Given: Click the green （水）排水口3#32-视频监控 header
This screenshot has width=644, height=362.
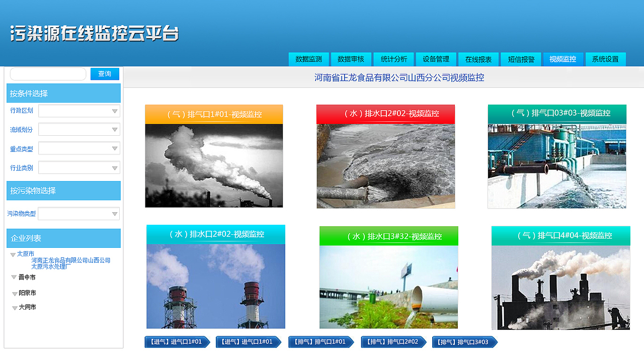Looking at the screenshot, I should (x=389, y=236).
